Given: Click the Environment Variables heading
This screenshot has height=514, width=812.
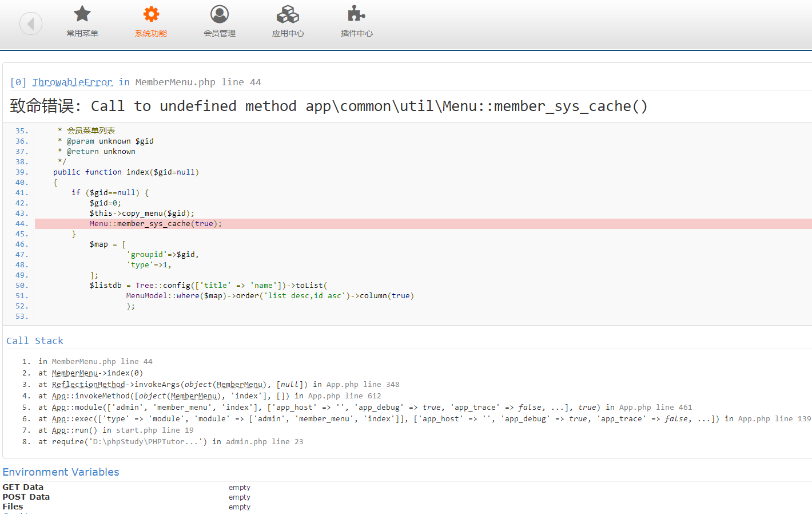Looking at the screenshot, I should click(61, 472).
